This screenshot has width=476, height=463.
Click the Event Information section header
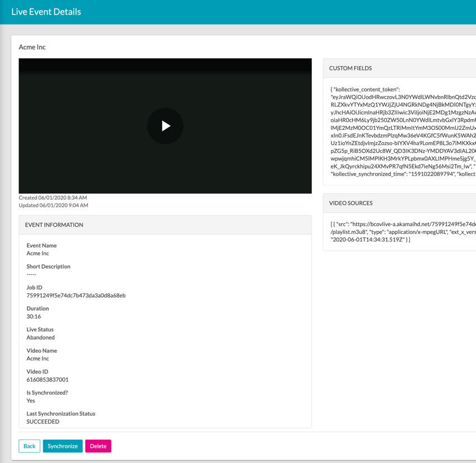click(54, 225)
